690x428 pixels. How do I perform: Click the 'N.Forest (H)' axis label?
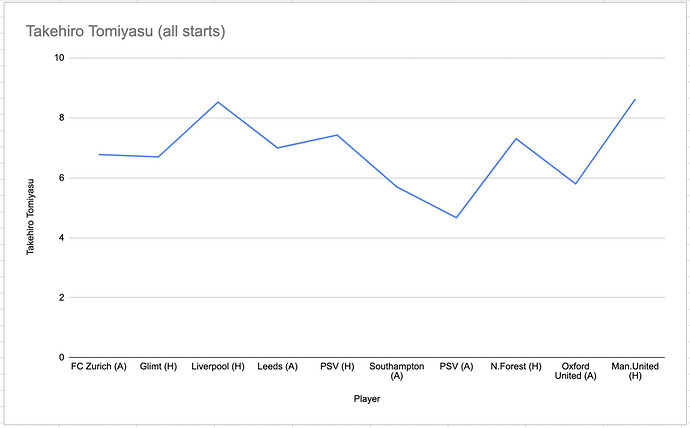[516, 367]
